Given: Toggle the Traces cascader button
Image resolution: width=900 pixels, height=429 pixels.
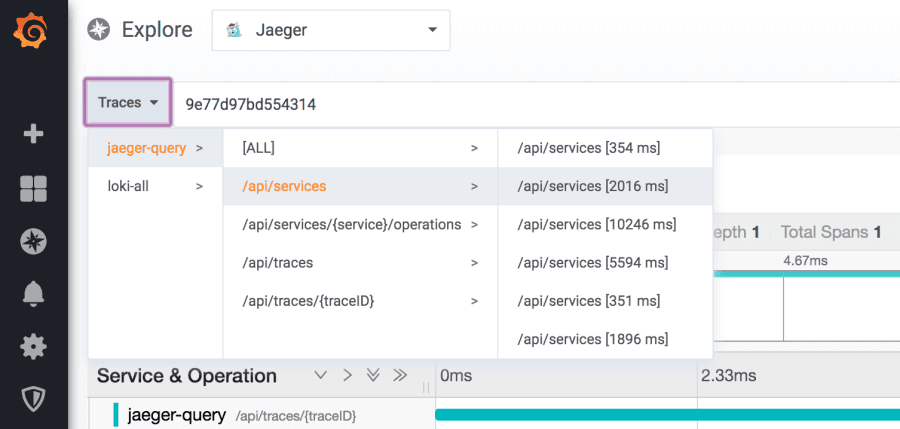Looking at the screenshot, I should point(128,102).
